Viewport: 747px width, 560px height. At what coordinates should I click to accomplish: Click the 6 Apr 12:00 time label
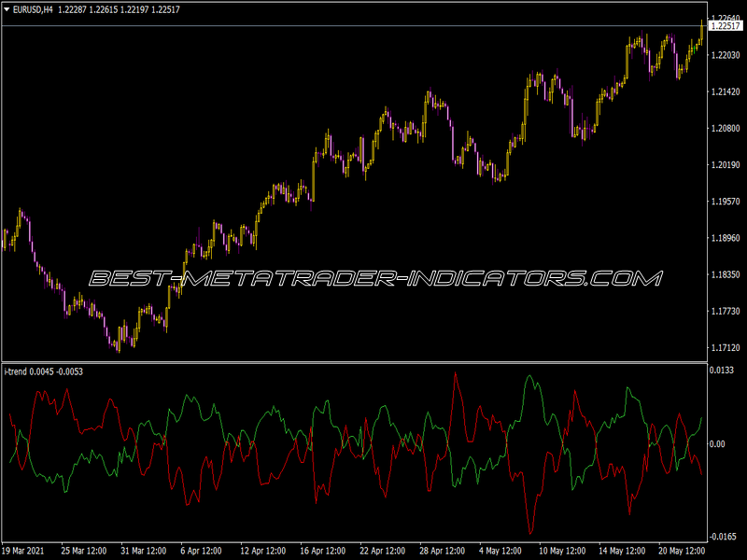point(201,551)
